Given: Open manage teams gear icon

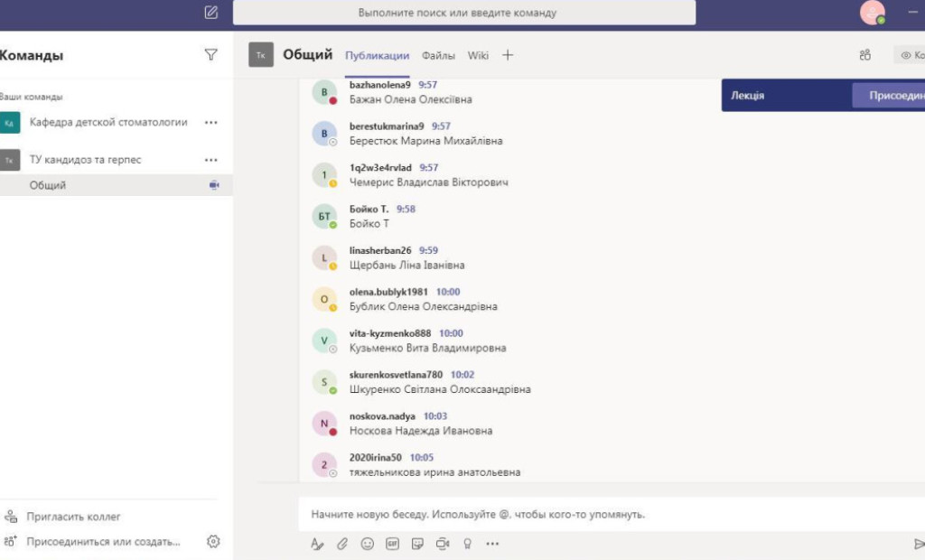Looking at the screenshot, I should (213, 541).
